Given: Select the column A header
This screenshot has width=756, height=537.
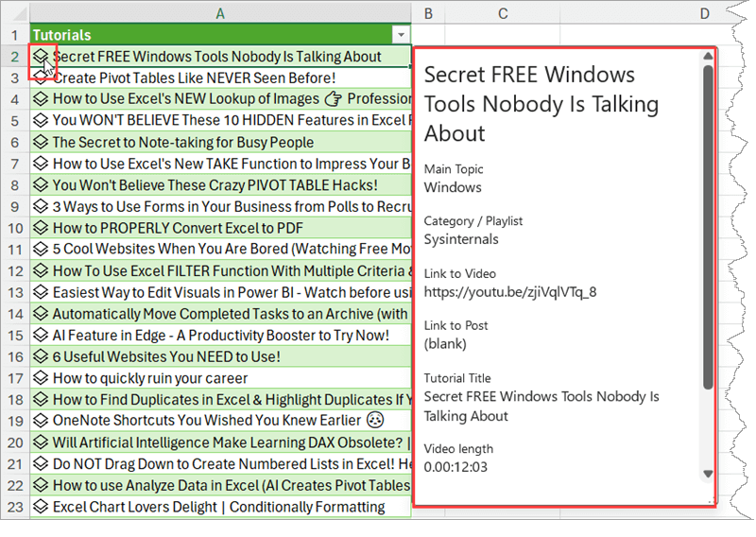Looking at the screenshot, I should click(219, 13).
